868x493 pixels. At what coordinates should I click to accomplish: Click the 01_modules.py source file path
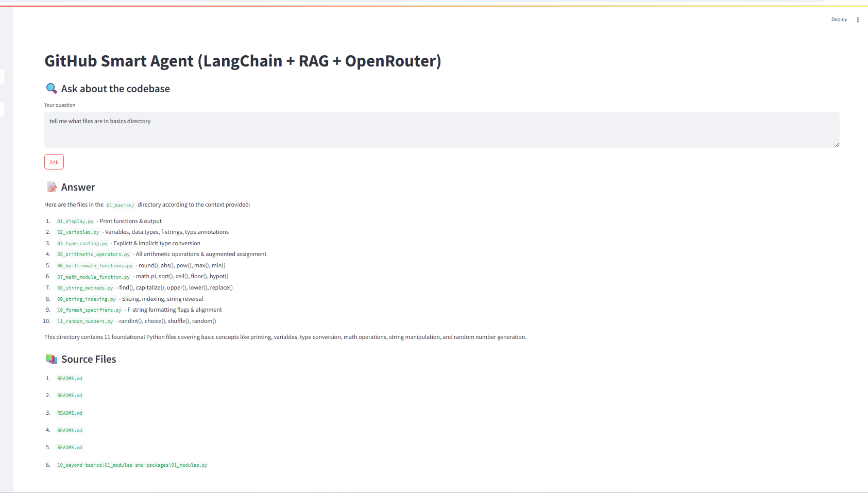[132, 465]
